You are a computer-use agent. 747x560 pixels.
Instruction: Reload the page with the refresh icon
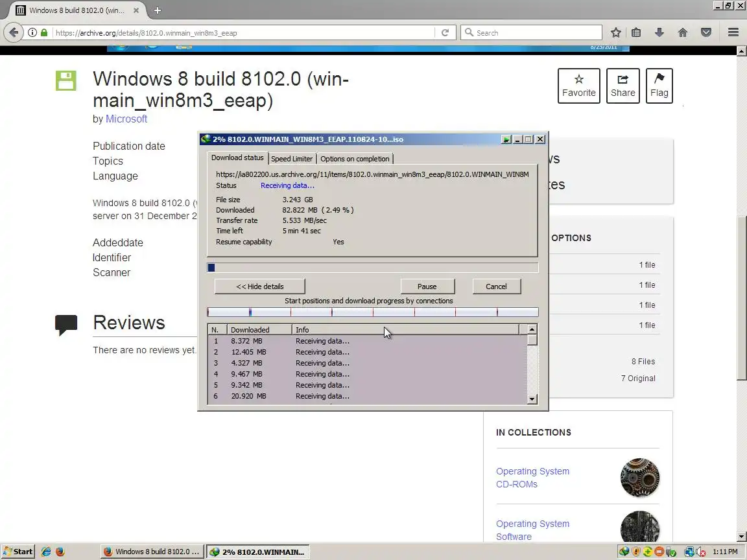tap(445, 32)
